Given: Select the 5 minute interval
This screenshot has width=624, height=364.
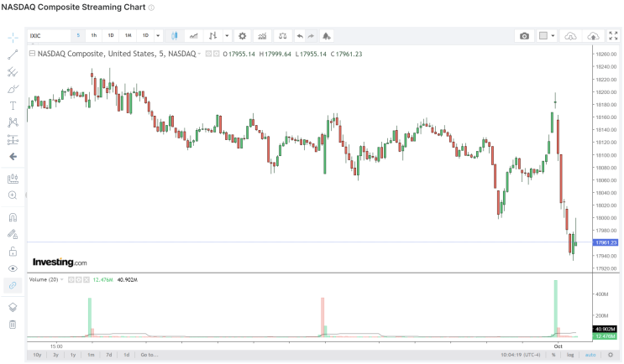Looking at the screenshot, I should [78, 36].
